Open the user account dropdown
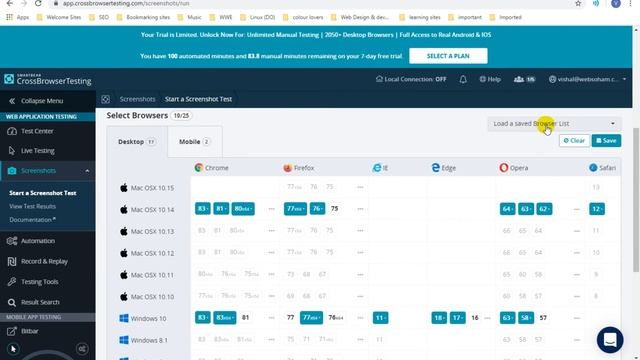The image size is (640, 360). [587, 79]
